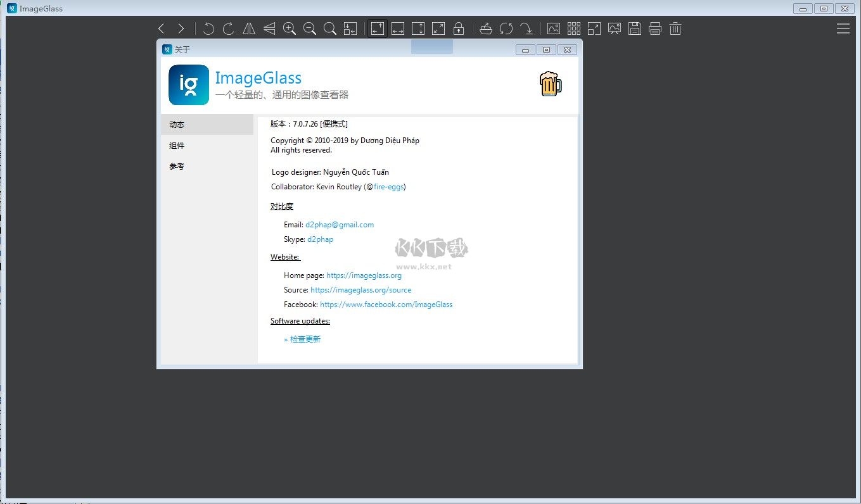Toggle scale-to-width view mode
Viewport: 861px width, 504px height.
397,28
